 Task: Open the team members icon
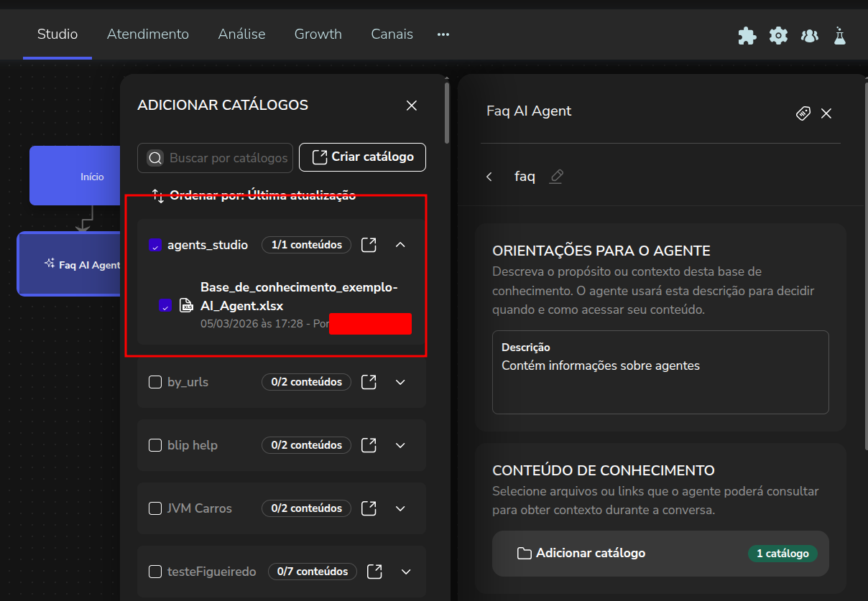[x=809, y=35]
